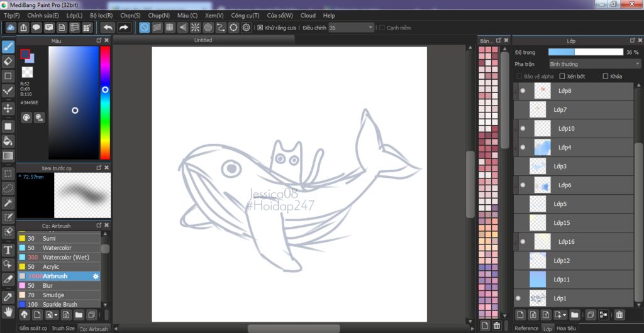Choose the Text tool
644x333 pixels.
[8, 249]
